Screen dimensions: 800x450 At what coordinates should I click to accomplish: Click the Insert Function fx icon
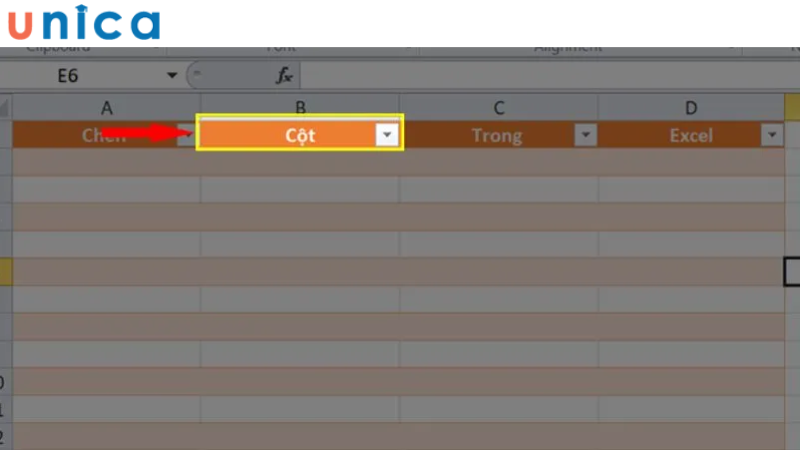(x=284, y=76)
